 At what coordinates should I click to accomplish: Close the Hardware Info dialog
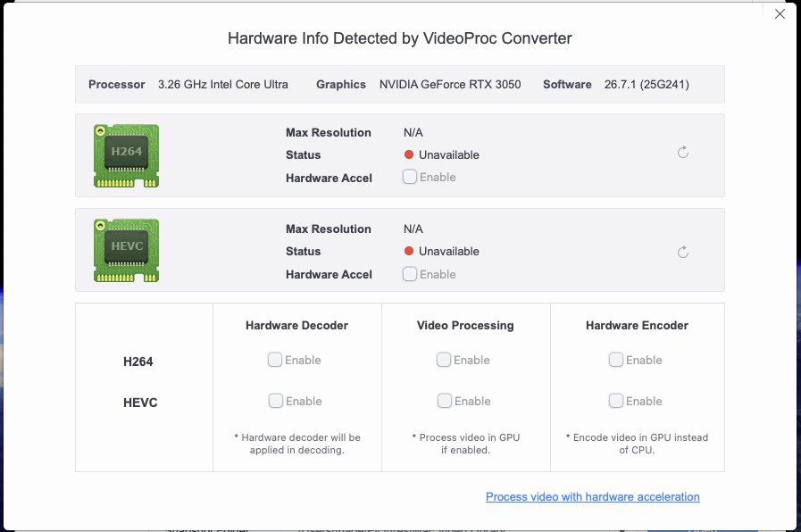780,13
